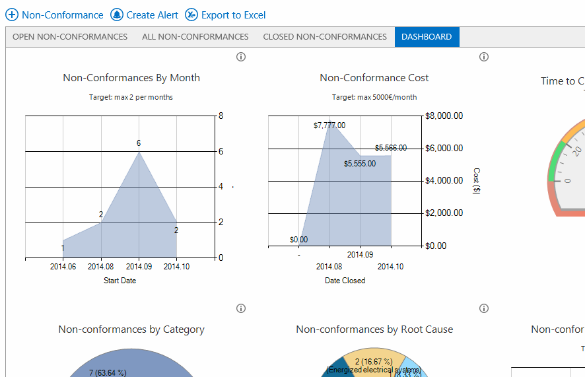
Task: Open info icon above Non-conformances by Category
Action: click(x=241, y=308)
